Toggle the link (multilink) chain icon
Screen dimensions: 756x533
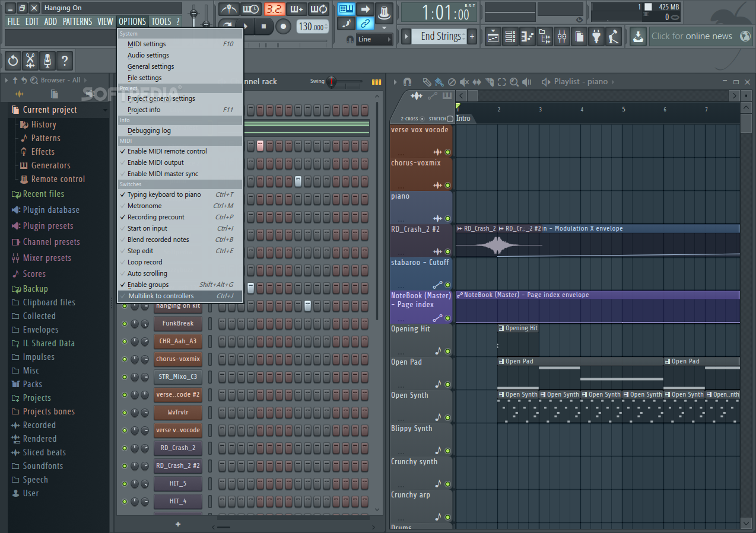click(365, 23)
